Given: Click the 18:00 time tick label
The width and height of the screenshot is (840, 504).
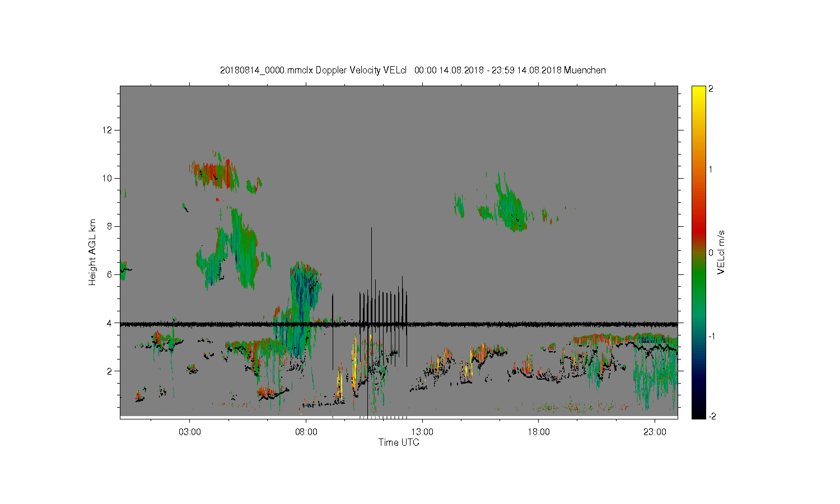Looking at the screenshot, I should coord(539,432).
